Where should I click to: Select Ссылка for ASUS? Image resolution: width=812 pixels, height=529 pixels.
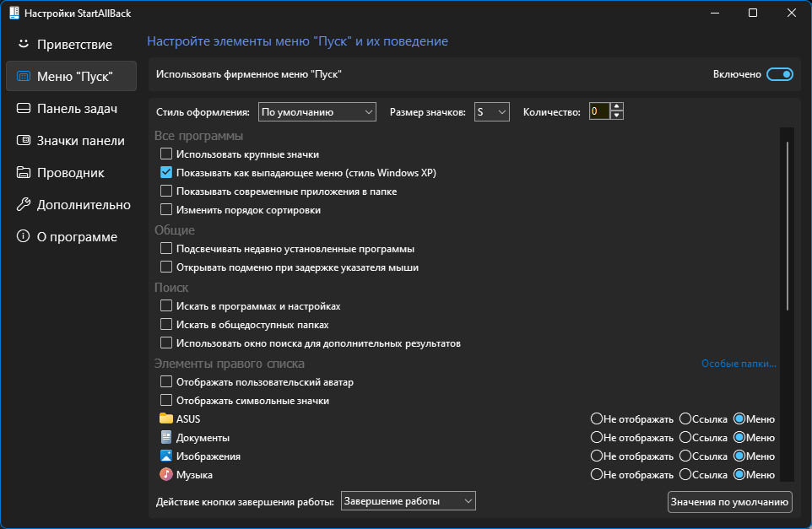(x=685, y=418)
